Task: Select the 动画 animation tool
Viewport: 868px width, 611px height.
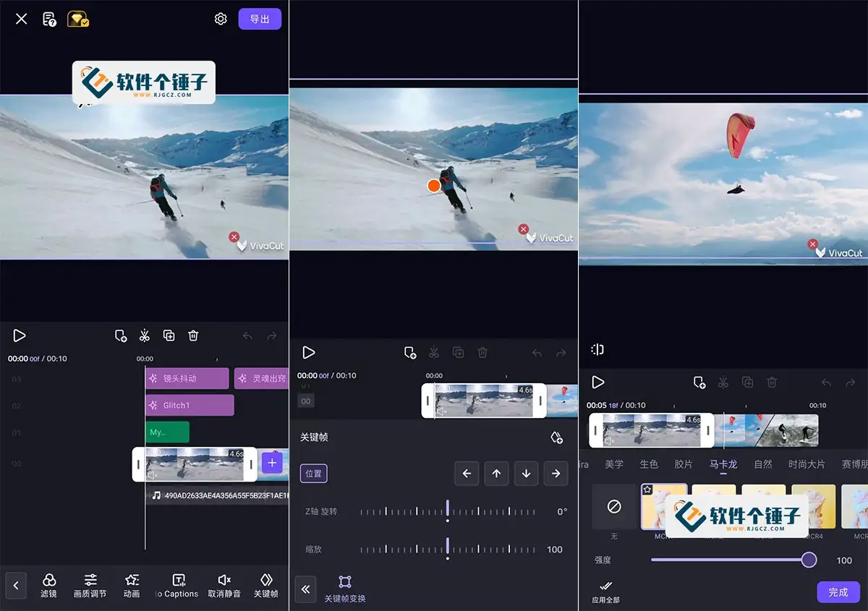Action: (x=132, y=586)
